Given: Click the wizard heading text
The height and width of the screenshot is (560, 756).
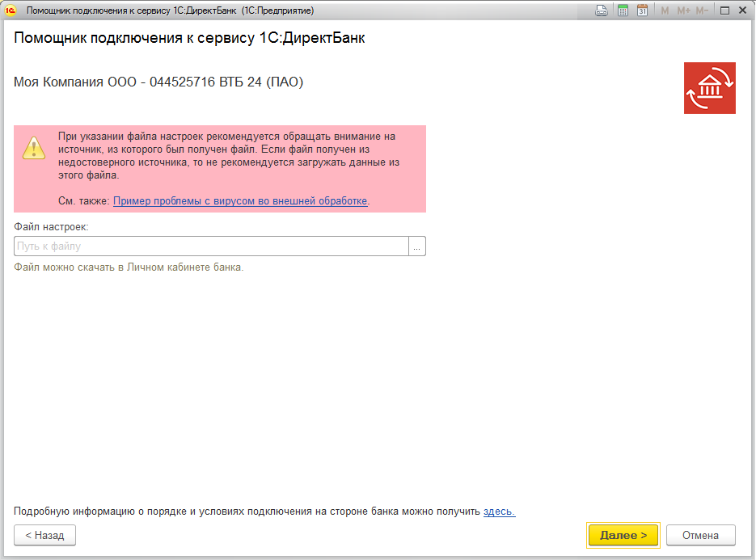Looking at the screenshot, I should pyautogui.click(x=189, y=38).
